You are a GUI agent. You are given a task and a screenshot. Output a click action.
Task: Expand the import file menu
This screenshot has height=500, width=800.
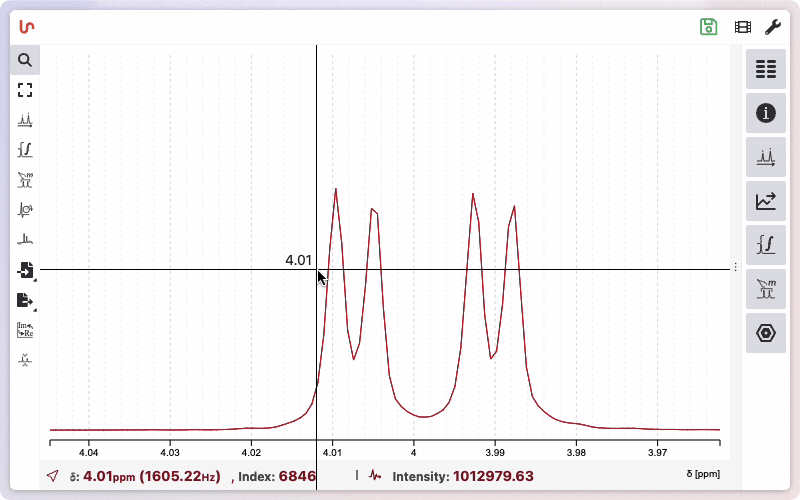click(25, 270)
